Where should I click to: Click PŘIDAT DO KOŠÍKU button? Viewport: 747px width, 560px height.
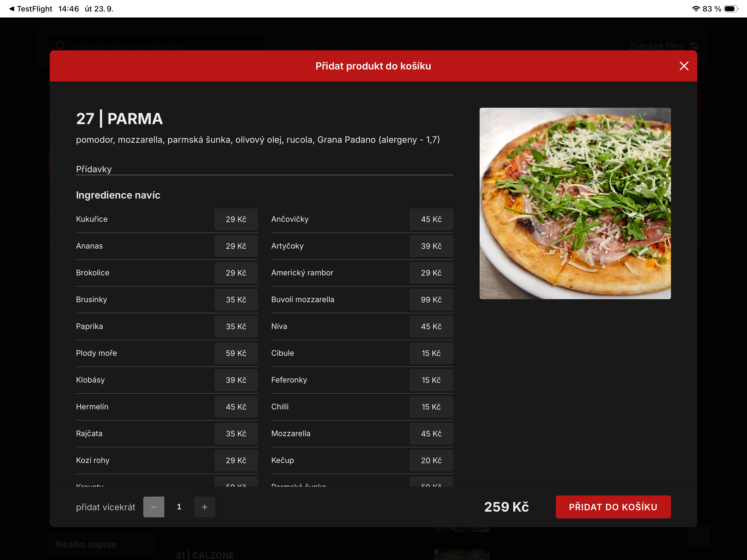(613, 507)
